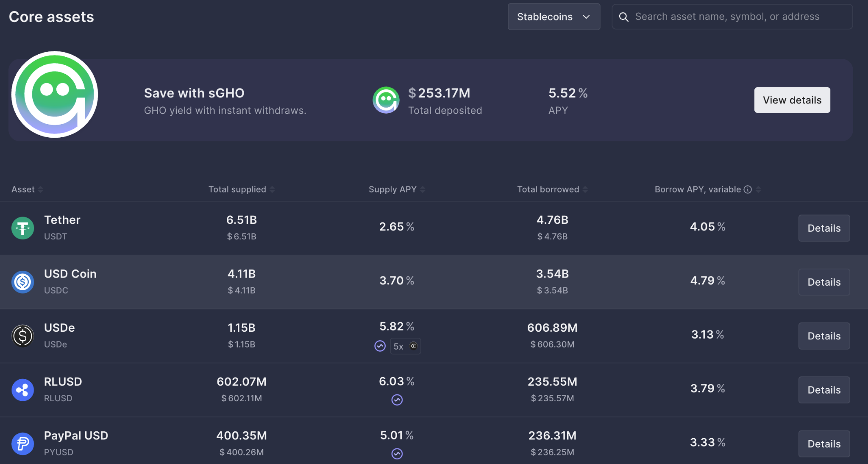Click the 5x multiplier badge under USDe

click(405, 346)
